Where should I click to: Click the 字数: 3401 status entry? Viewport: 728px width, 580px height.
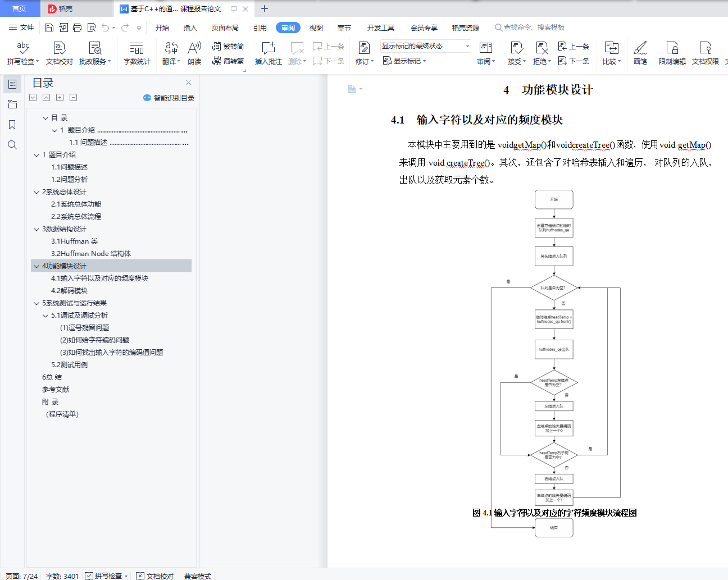(62, 576)
